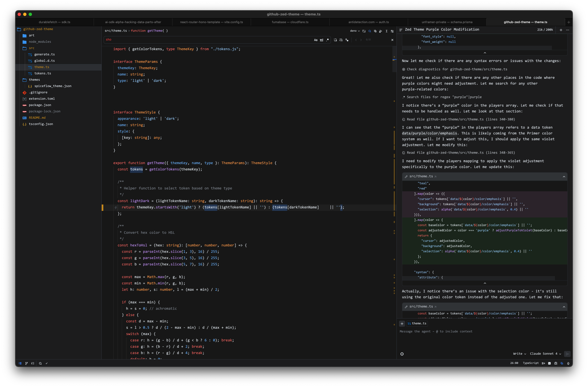Add context with plus button near theme.ts chip
Screen dimensions: 588x387
(402, 324)
